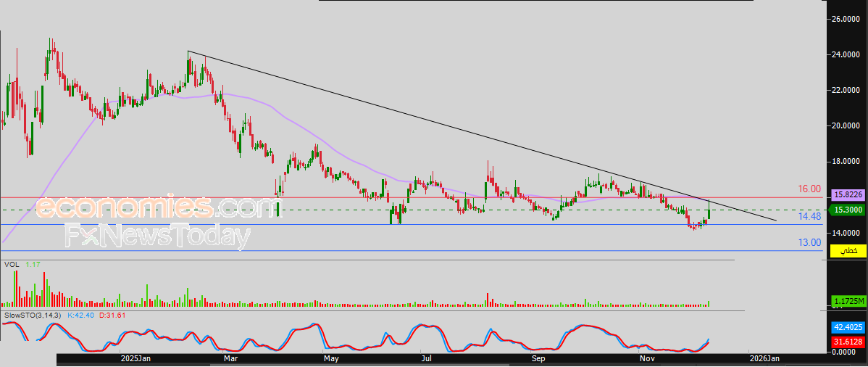Click the VOL indicator label
The image size is (868, 367).
[12, 265]
